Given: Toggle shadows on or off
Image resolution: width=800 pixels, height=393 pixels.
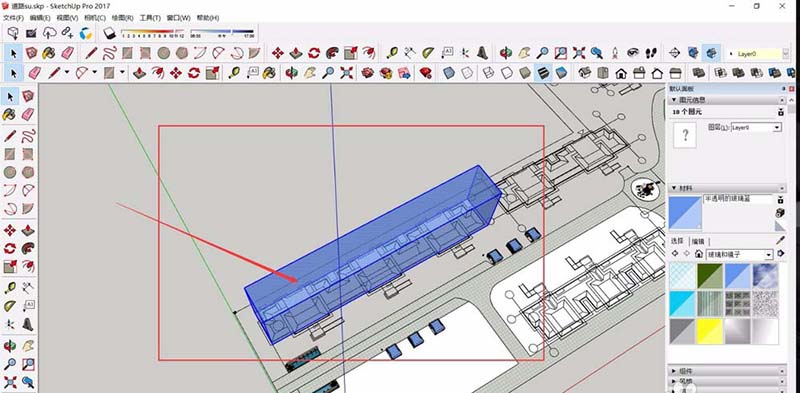Looking at the screenshot, I should click(x=110, y=34).
